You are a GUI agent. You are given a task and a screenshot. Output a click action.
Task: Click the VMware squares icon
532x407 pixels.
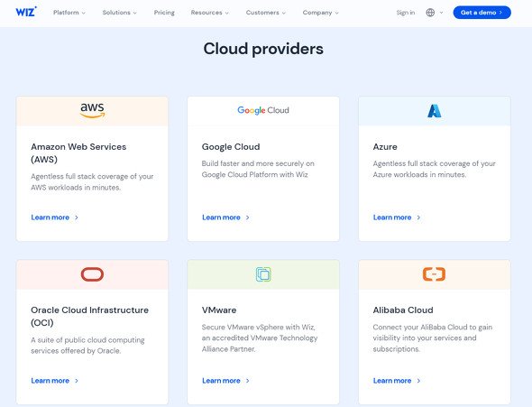point(263,274)
